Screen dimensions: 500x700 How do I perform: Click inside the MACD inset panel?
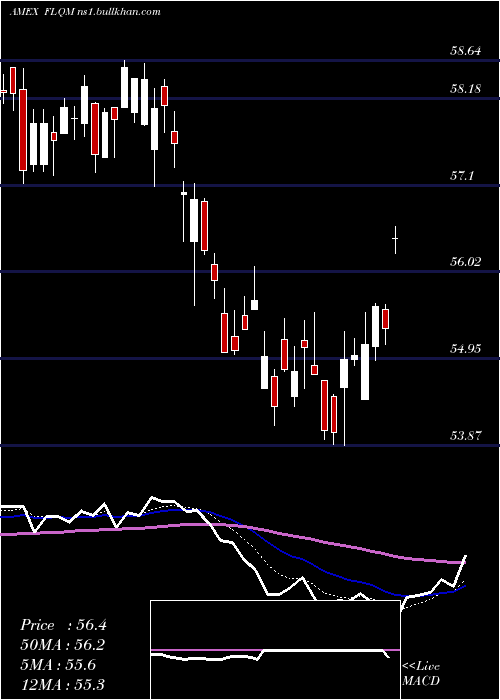[275, 650]
